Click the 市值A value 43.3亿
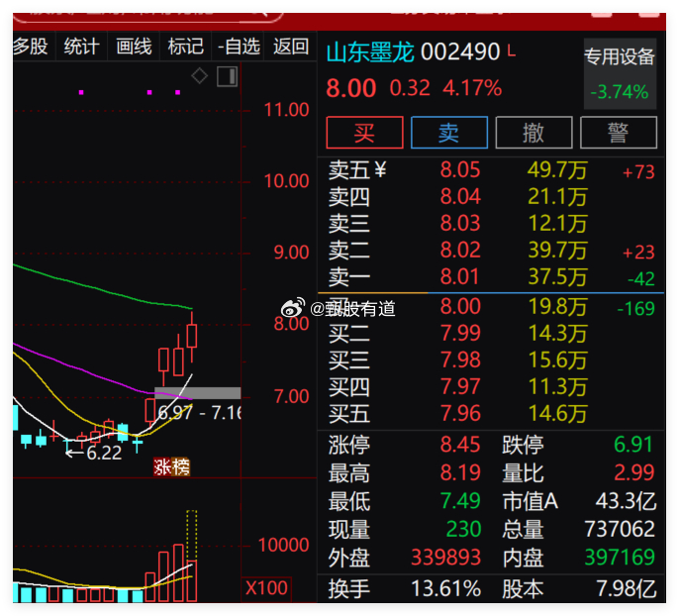The width and height of the screenshot is (679, 616). coord(626,501)
